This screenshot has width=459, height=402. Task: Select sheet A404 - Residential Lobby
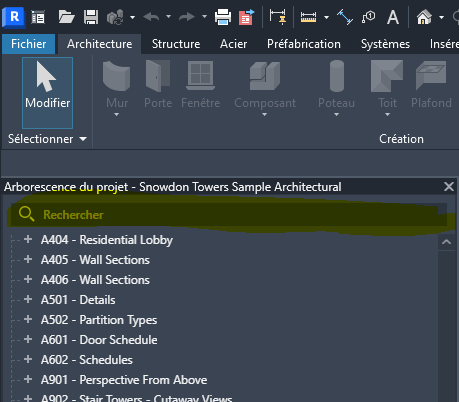(107, 240)
